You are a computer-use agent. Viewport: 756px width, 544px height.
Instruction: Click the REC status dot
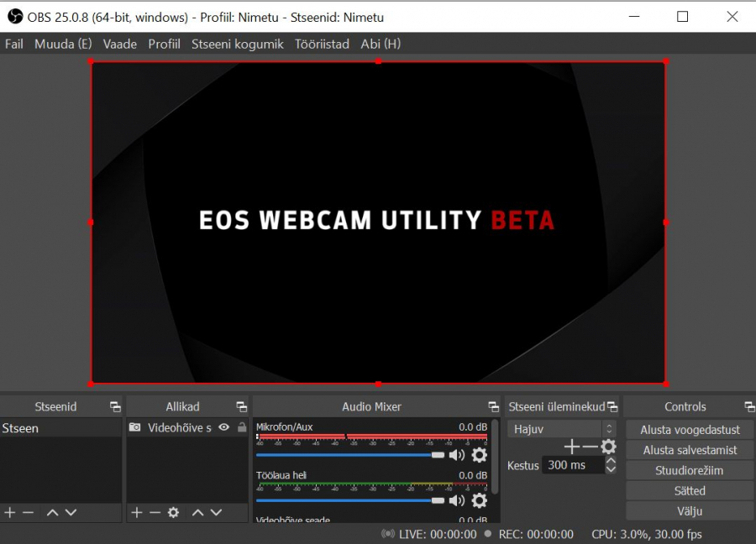488,533
